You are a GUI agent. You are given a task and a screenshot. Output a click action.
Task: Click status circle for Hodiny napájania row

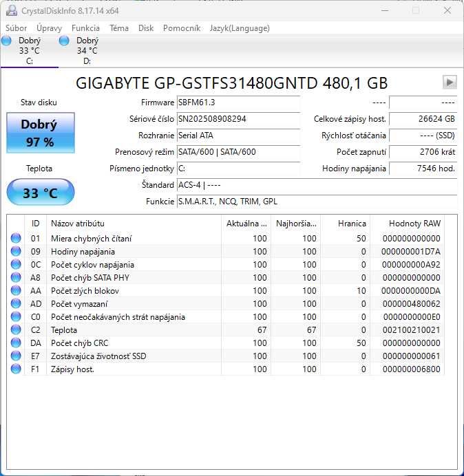click(x=16, y=251)
